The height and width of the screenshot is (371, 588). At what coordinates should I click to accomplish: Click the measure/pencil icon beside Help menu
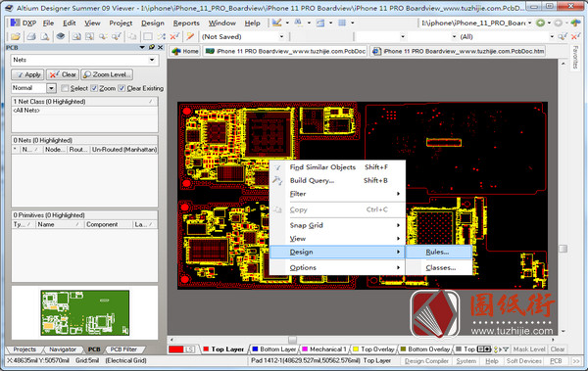point(276,23)
